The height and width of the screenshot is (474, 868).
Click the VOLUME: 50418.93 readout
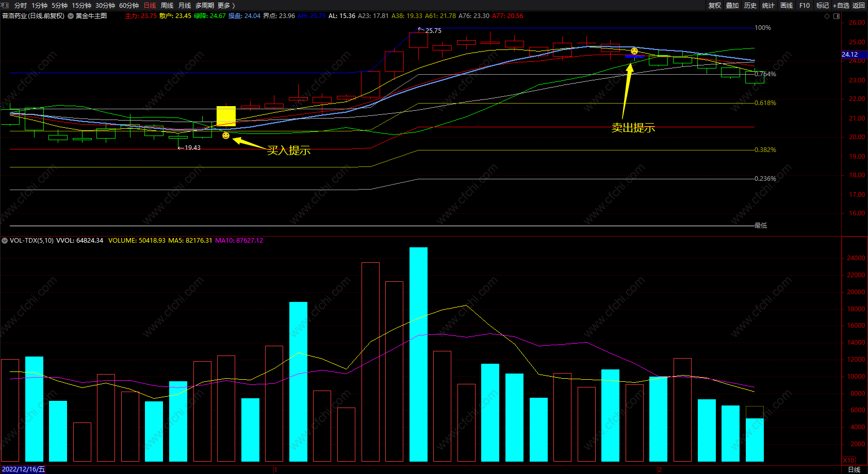point(137,241)
